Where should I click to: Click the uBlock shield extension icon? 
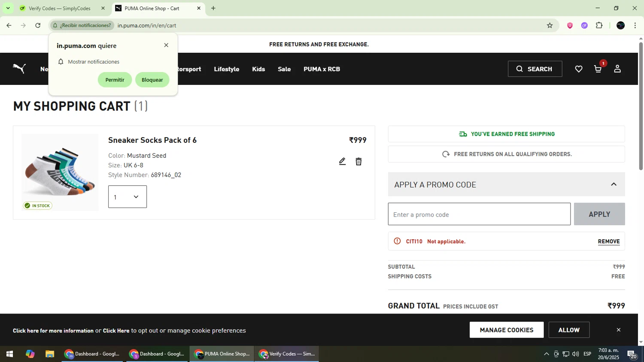point(570,25)
